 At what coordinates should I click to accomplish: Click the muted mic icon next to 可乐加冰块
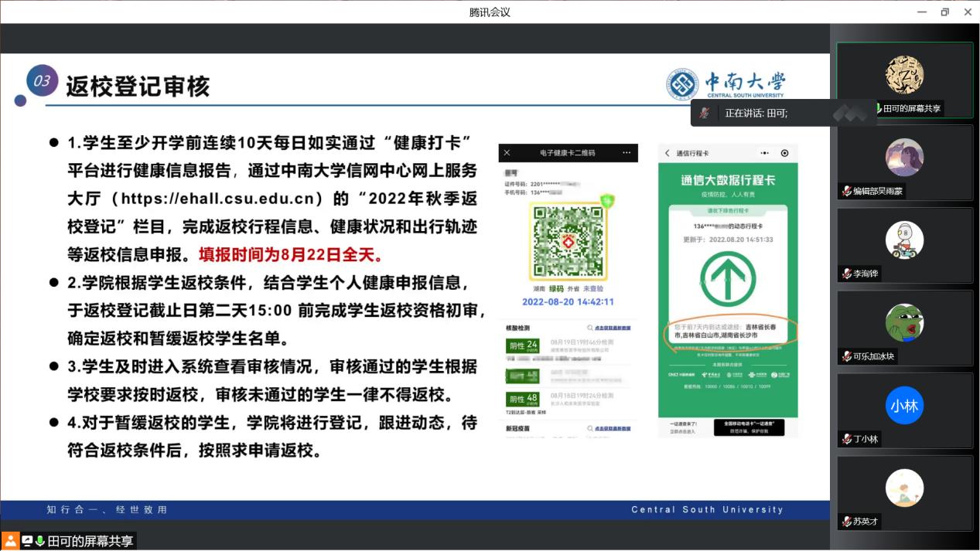click(x=848, y=356)
